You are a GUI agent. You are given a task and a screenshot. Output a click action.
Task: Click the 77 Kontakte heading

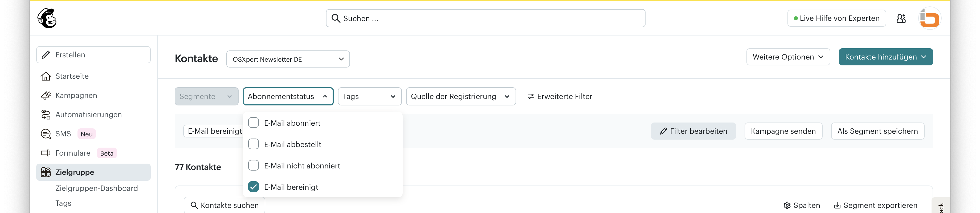(198, 167)
